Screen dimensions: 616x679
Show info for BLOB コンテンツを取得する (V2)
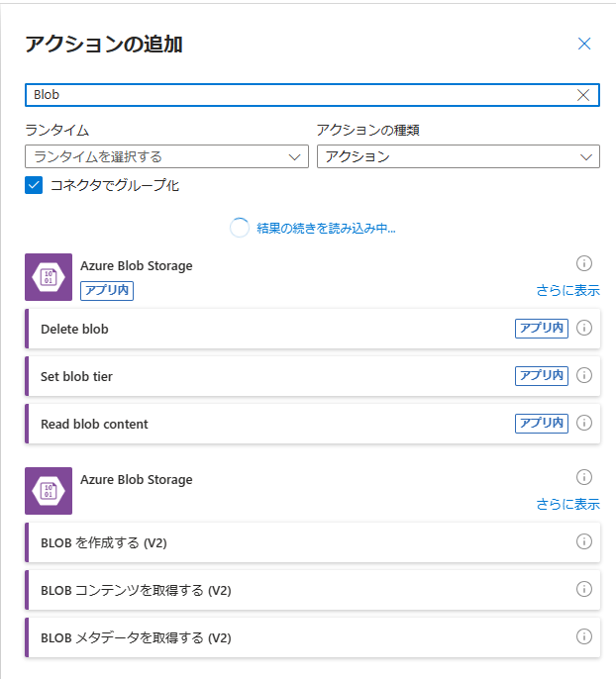584,589
